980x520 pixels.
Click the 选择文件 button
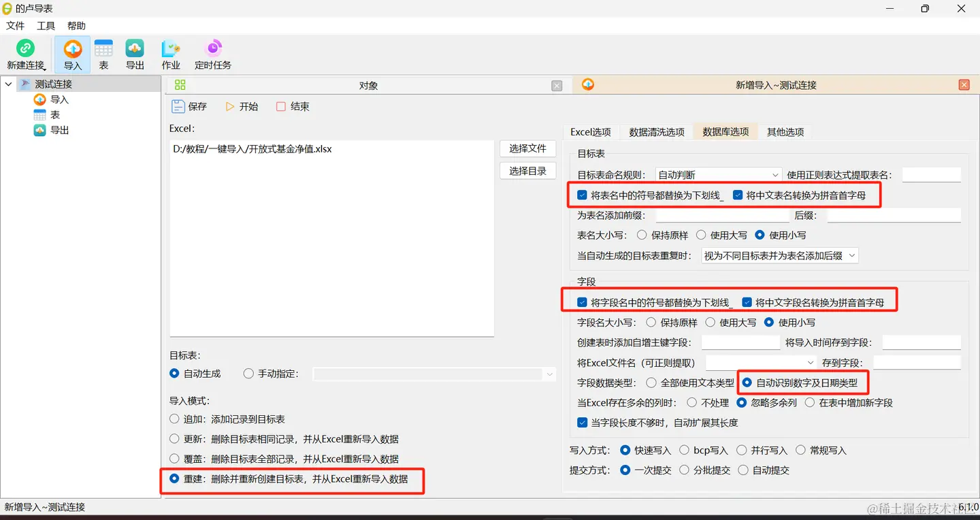coord(528,148)
